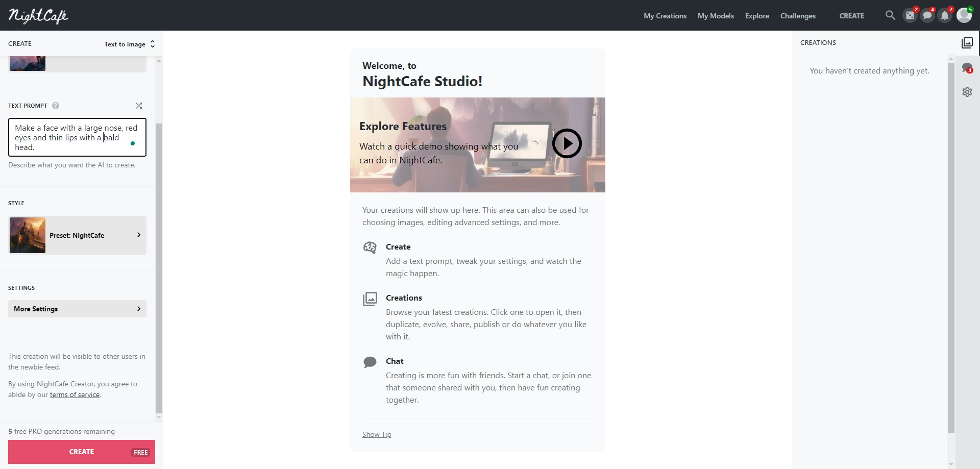Click the green grammar indicator dot in prompt
Screen dimensions: 980x469
pos(133,143)
